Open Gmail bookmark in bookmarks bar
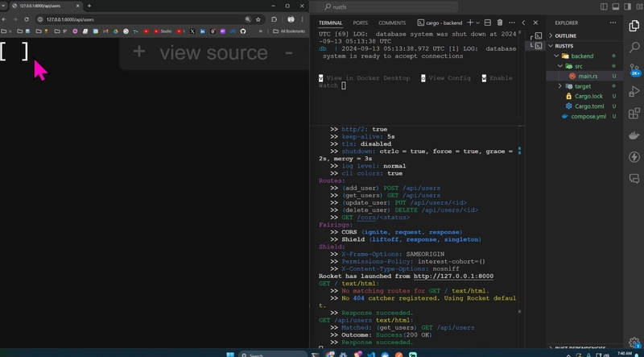Viewport: 644px width, 357px height. 105,31
